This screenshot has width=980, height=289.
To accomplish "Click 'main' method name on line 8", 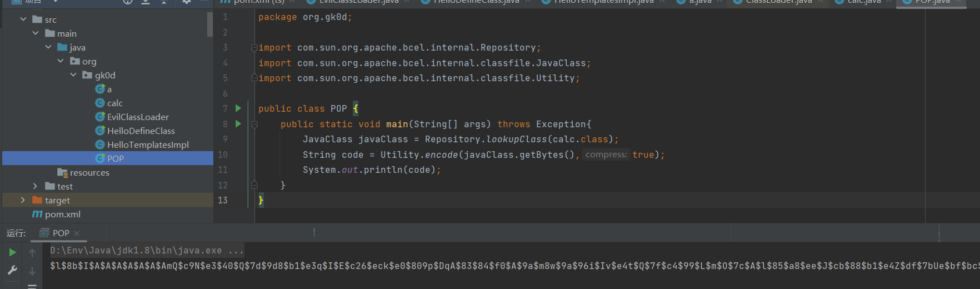I will click(x=397, y=124).
